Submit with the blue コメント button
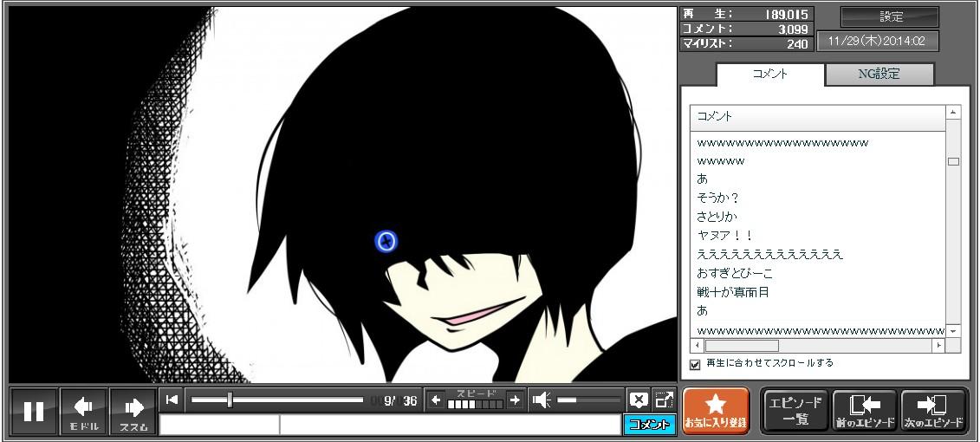 tap(649, 425)
